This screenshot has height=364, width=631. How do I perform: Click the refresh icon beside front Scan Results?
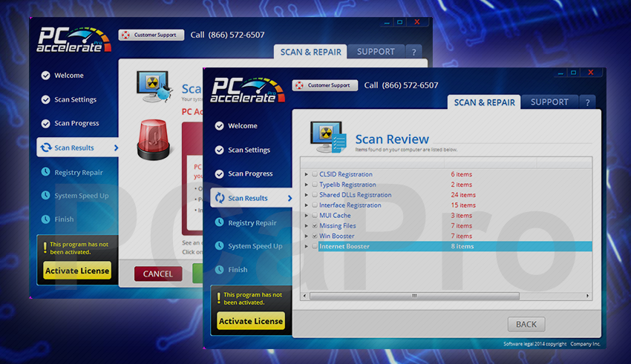point(219,198)
